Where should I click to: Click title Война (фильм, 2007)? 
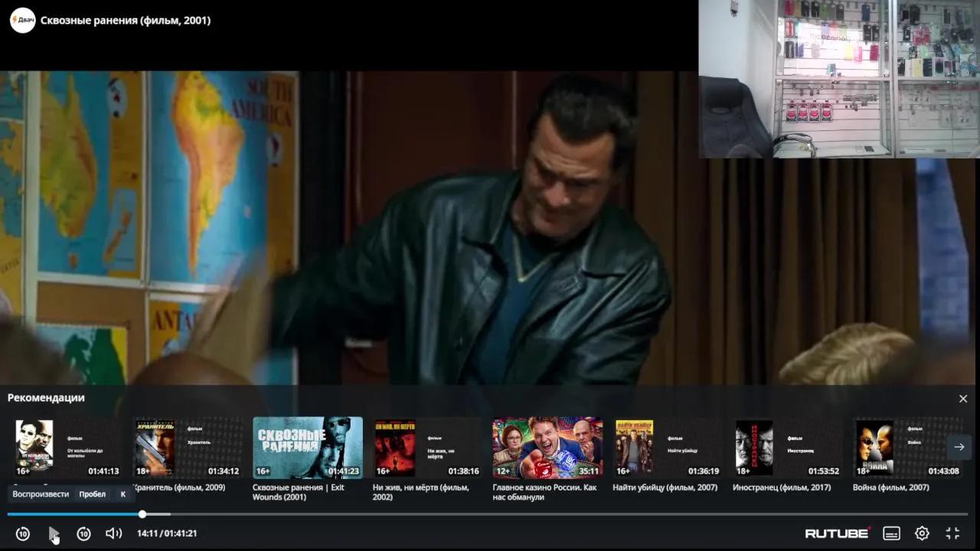[x=891, y=487]
